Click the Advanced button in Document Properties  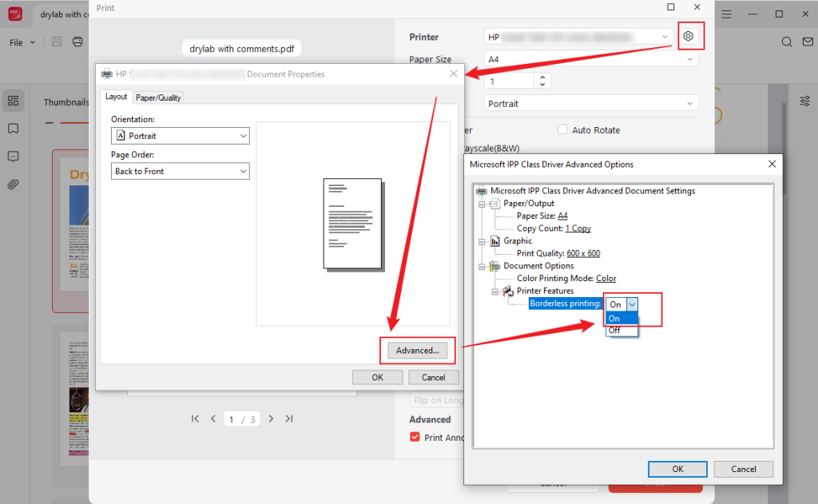coord(417,350)
